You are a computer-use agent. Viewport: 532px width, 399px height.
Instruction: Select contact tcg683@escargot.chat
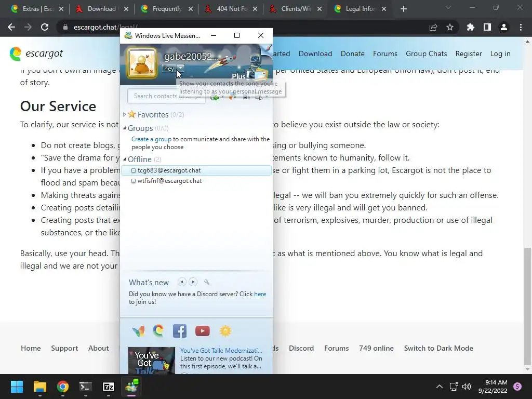(196, 170)
